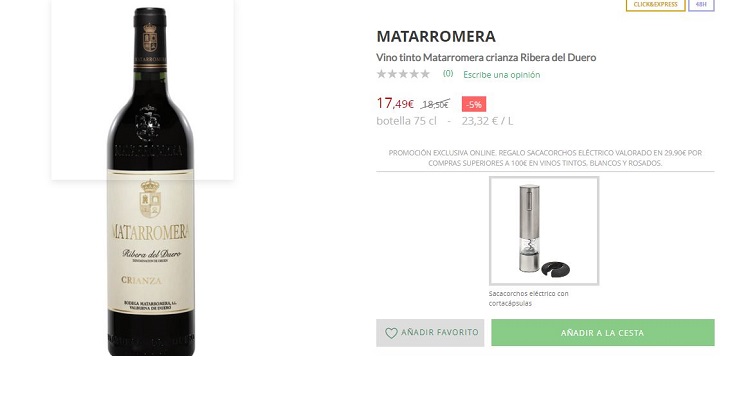750x400 pixels.
Task: Click the (0) review count
Action: pyautogui.click(x=448, y=74)
